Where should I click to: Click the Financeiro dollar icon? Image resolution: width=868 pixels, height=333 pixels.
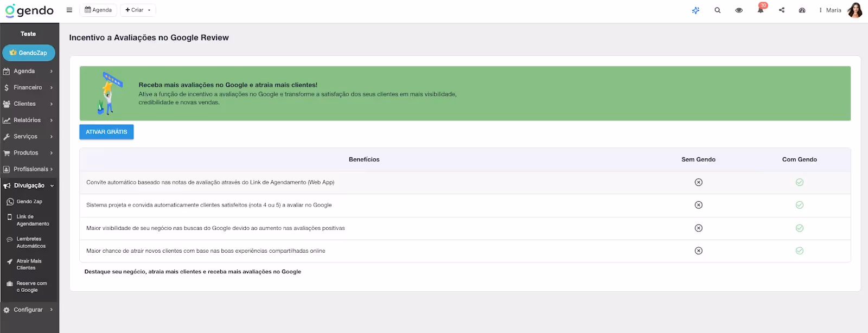[x=7, y=88]
